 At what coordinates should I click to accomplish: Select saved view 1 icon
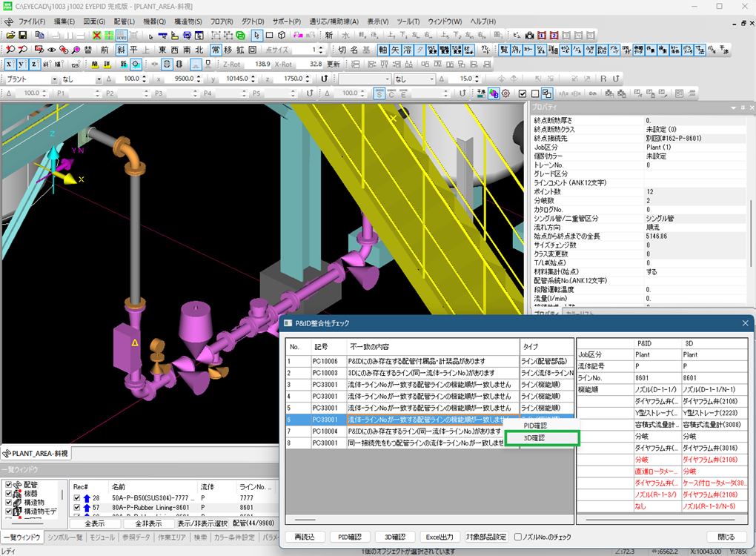542,35
